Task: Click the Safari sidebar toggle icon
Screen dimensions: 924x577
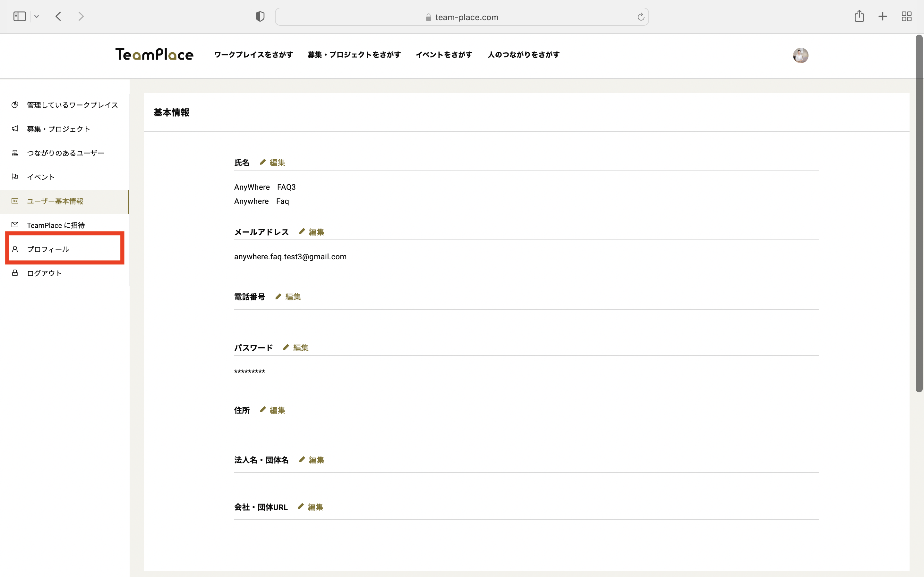Action: pos(20,16)
